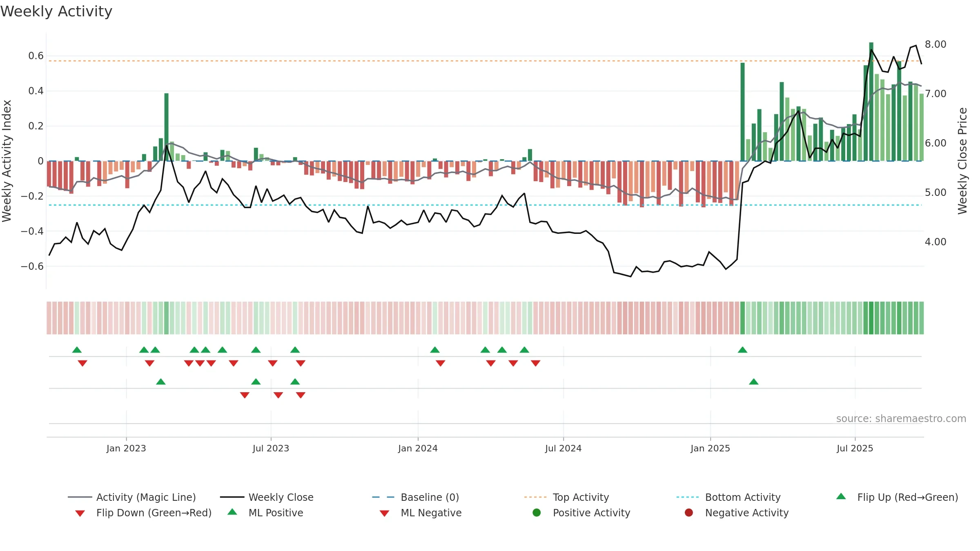Toggle Top Activity legend entry
The height and width of the screenshot is (551, 980).
(566, 497)
